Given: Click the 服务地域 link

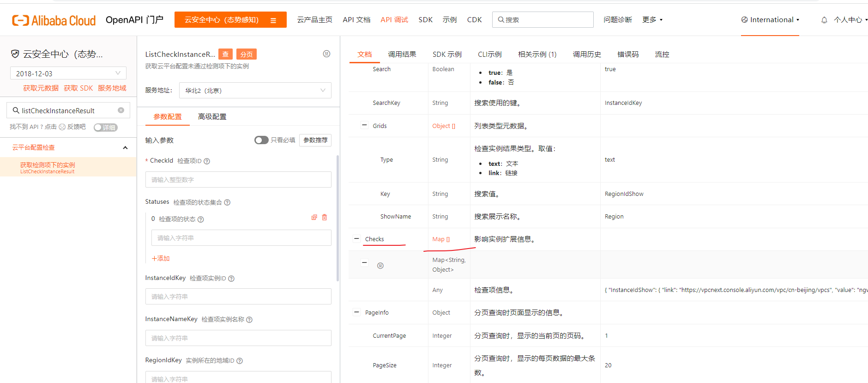Looking at the screenshot, I should (x=112, y=88).
